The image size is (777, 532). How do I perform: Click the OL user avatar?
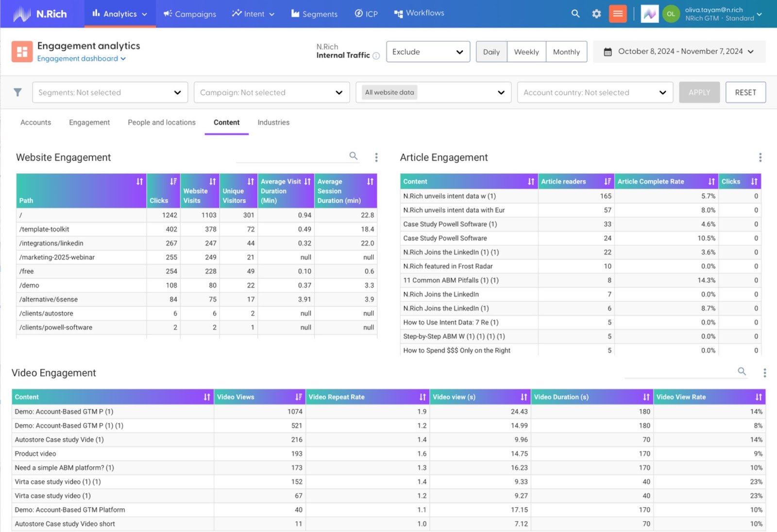coord(671,14)
